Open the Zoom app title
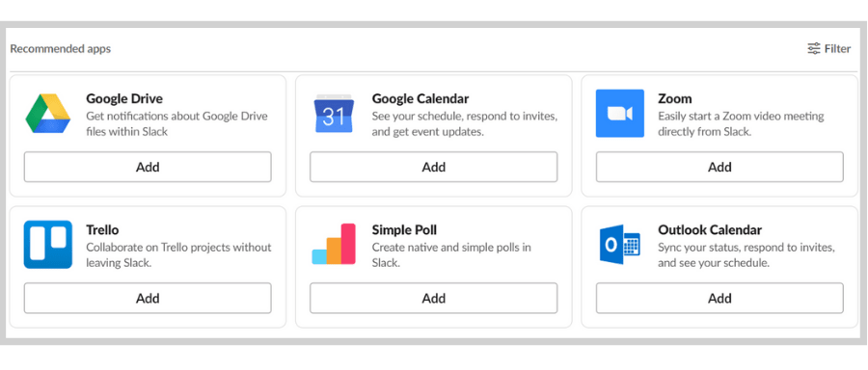Screen dimensions: 868x370 (x=675, y=99)
